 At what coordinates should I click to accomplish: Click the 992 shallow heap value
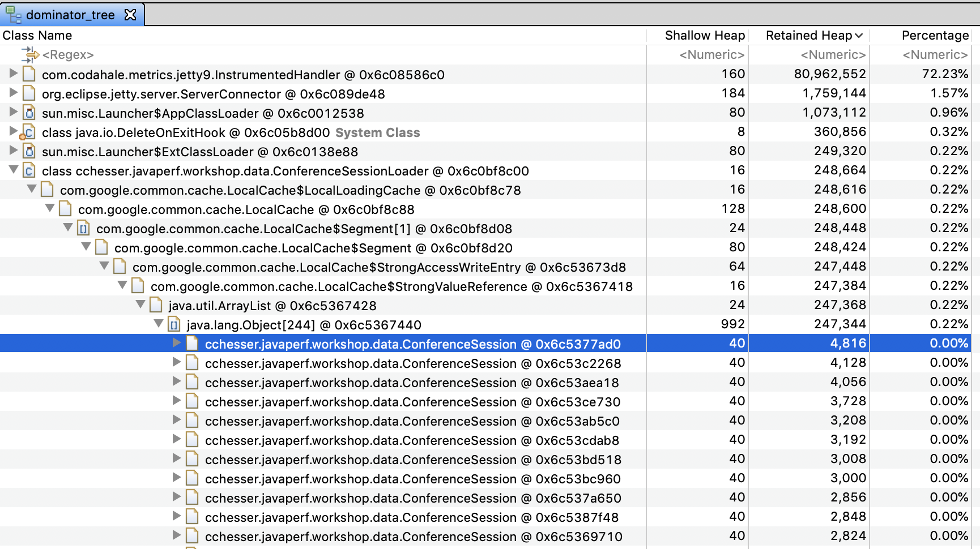coord(733,324)
